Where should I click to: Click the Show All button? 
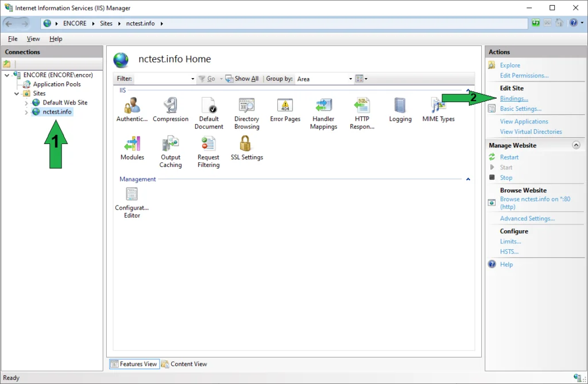pos(242,79)
